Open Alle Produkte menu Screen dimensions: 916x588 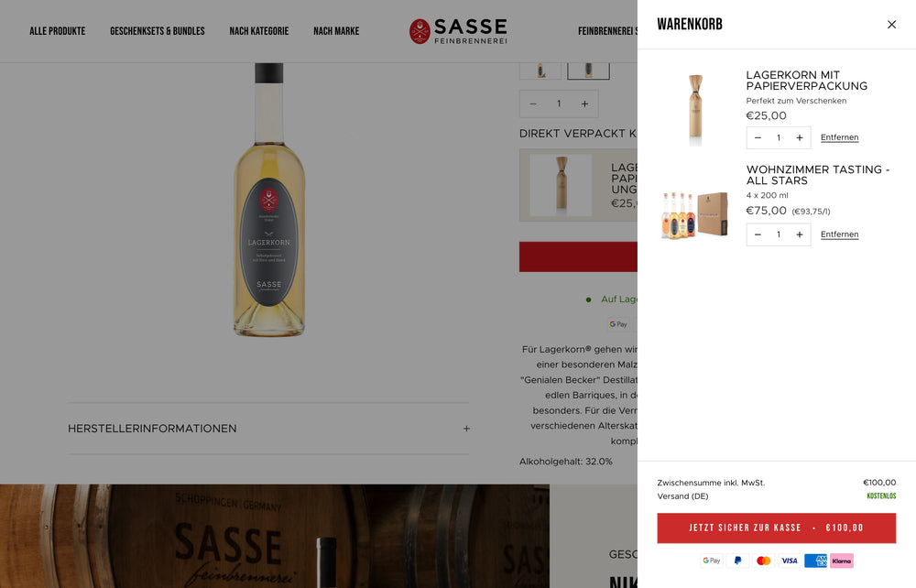tap(57, 31)
